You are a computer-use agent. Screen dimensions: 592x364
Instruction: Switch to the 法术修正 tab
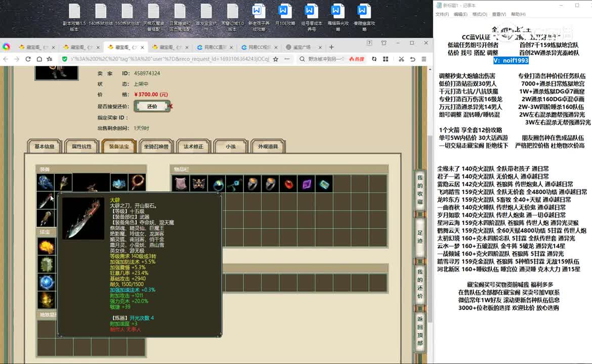[193, 146]
